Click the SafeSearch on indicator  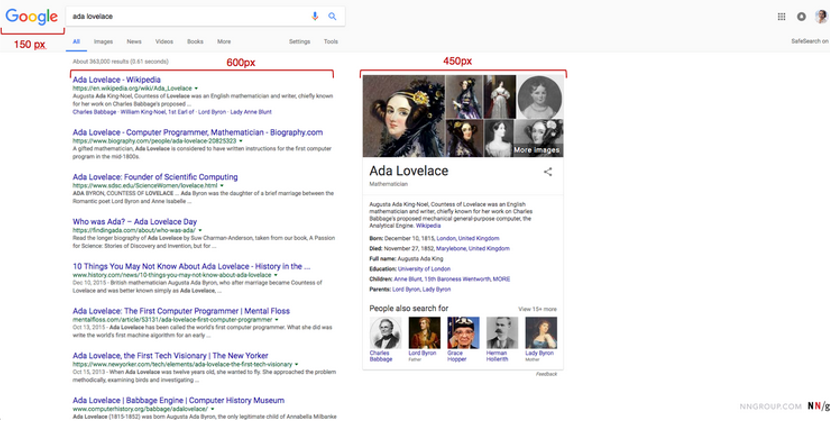[x=810, y=41]
